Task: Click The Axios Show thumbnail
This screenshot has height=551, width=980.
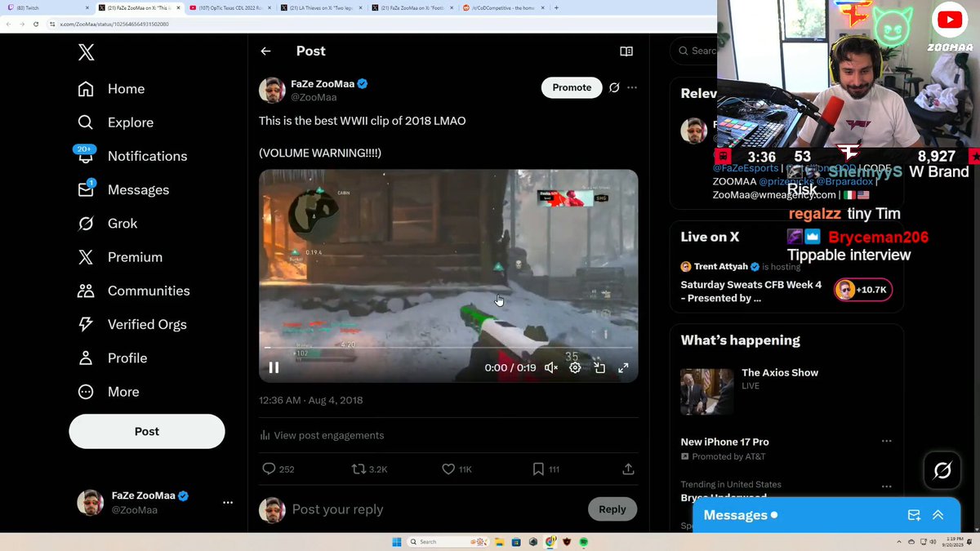Action: tap(707, 392)
